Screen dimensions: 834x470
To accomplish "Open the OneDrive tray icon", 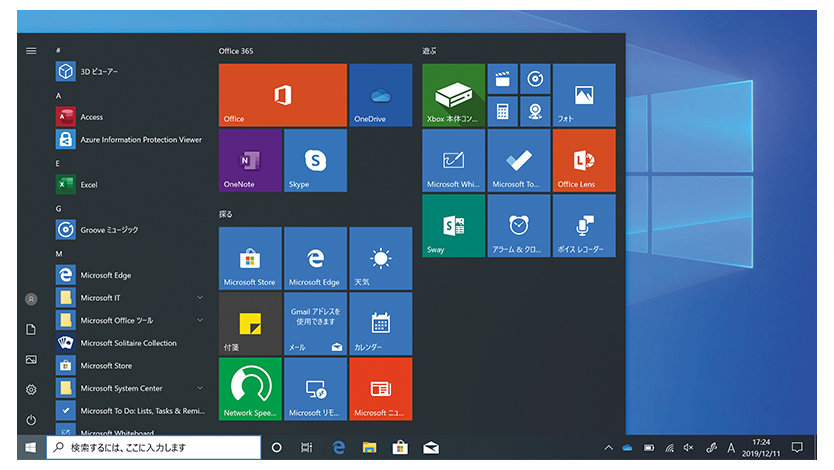I will click(628, 448).
